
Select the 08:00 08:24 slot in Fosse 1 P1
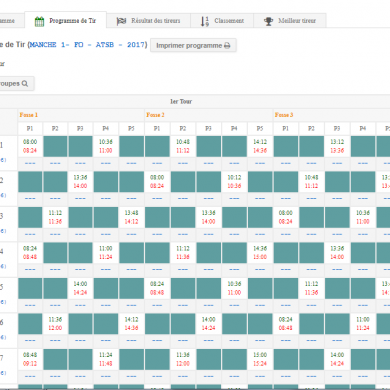30,146
